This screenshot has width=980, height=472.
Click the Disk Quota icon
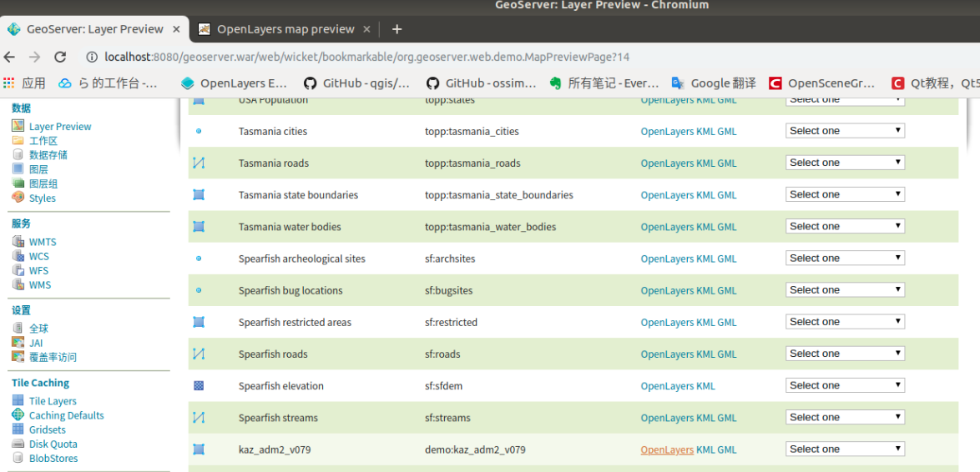[18, 444]
